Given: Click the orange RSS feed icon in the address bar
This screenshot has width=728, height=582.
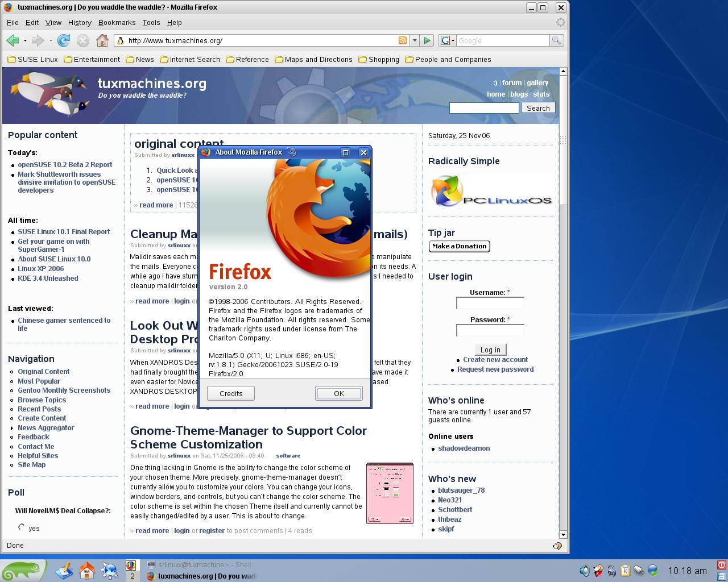Looking at the screenshot, I should tap(403, 40).
